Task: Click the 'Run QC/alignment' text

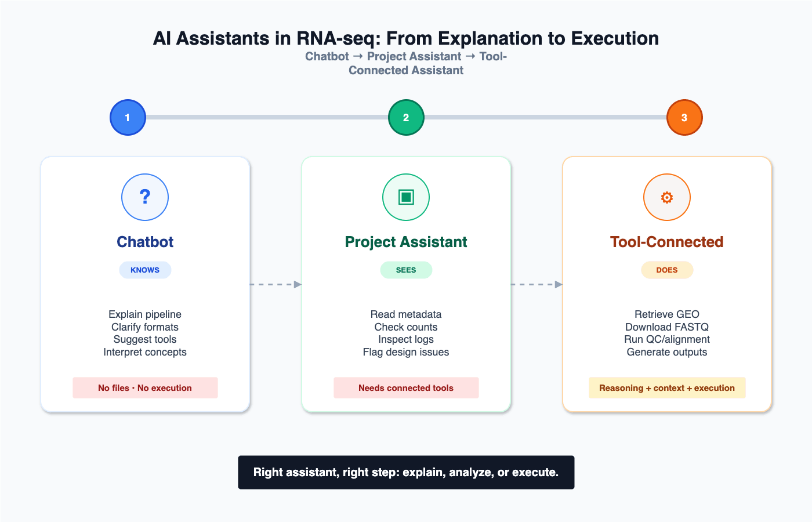Action: (667, 339)
